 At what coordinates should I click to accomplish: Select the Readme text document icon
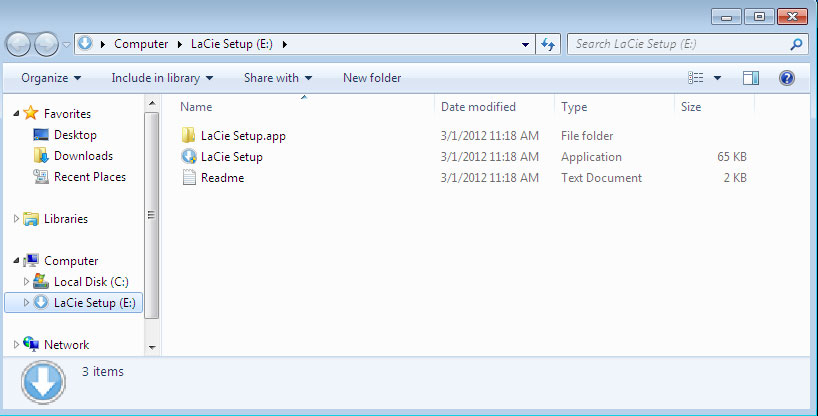[189, 178]
